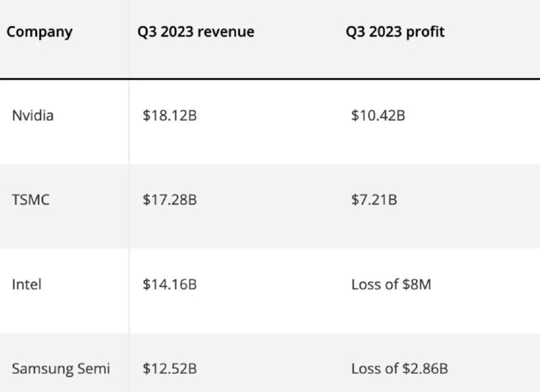
Task: Select the Nvidia company name cell
Action: point(32,115)
